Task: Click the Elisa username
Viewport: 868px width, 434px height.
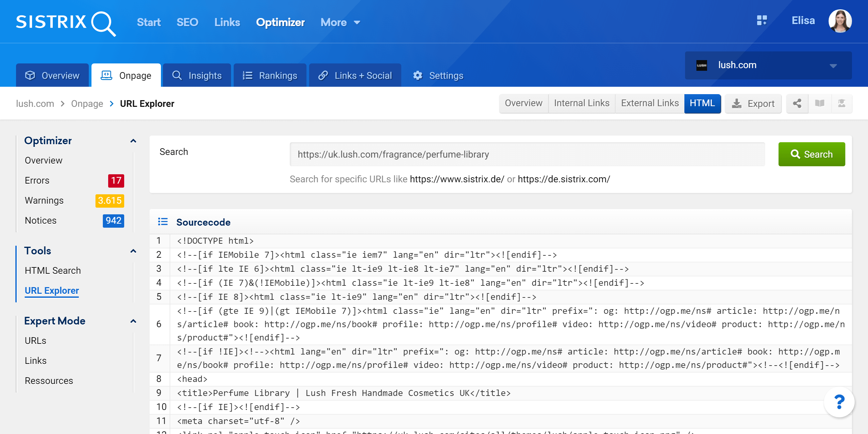Action: click(803, 21)
